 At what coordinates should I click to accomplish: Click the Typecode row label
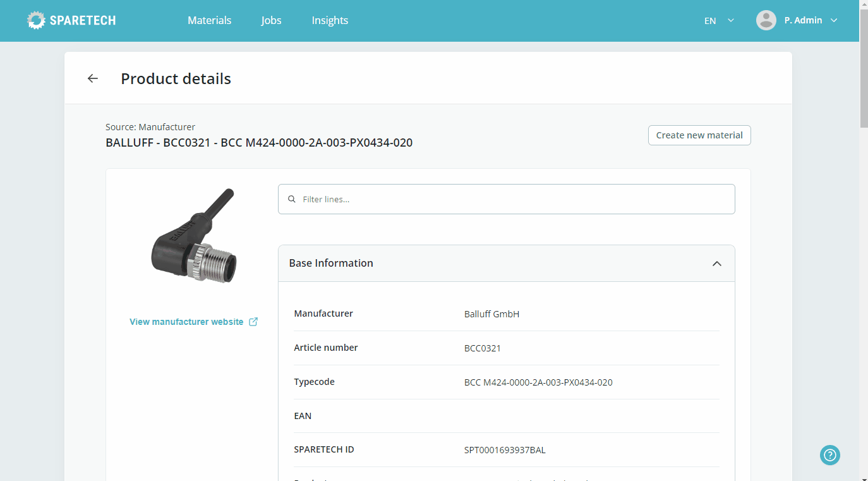pos(315,382)
